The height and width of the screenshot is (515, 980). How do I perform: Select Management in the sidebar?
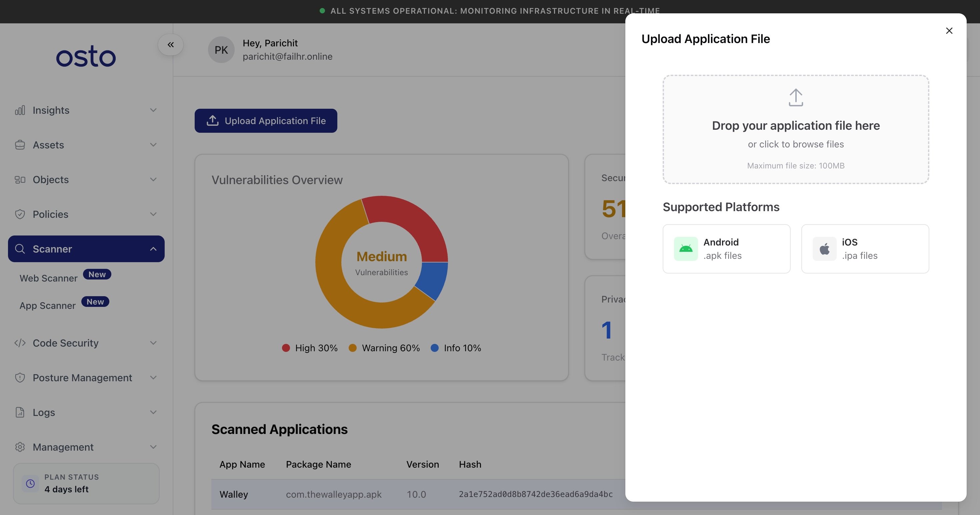(x=86, y=447)
